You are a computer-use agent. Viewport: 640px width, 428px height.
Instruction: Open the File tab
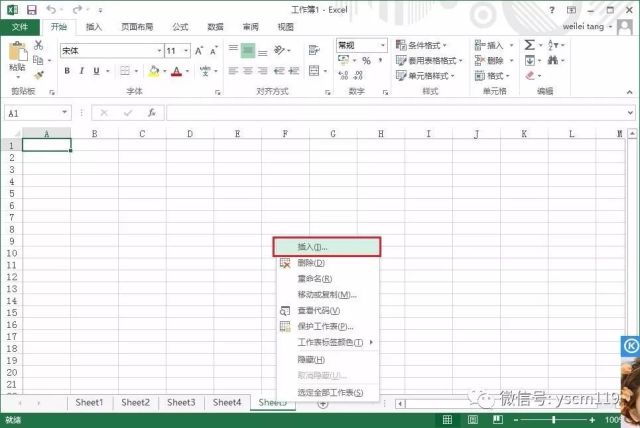click(x=20, y=27)
